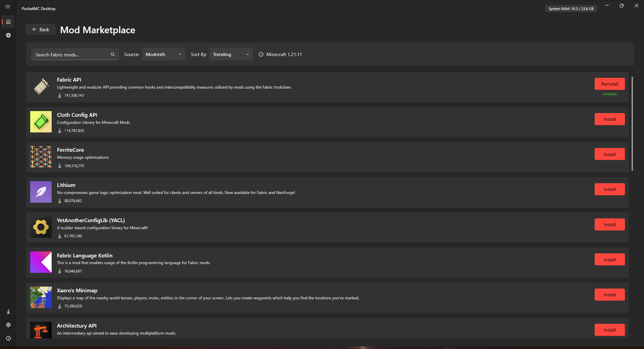Expand the Source Modrinth dropdown

point(163,54)
